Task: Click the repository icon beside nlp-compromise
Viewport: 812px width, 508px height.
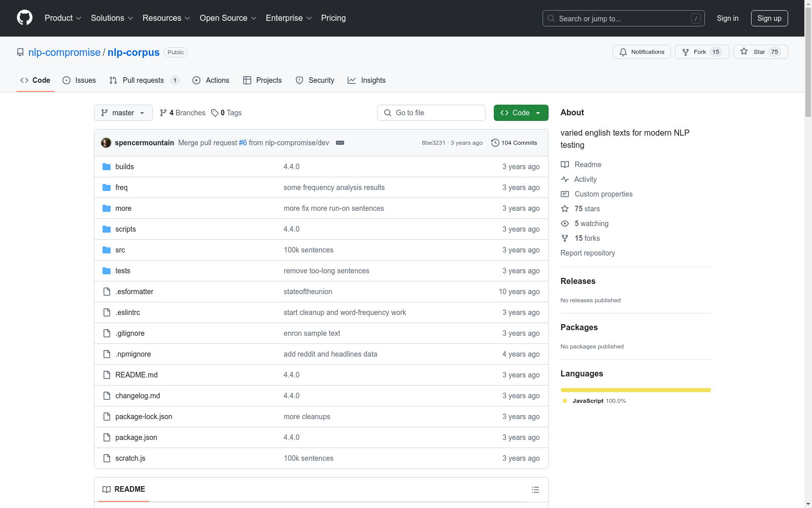Action: pos(20,52)
